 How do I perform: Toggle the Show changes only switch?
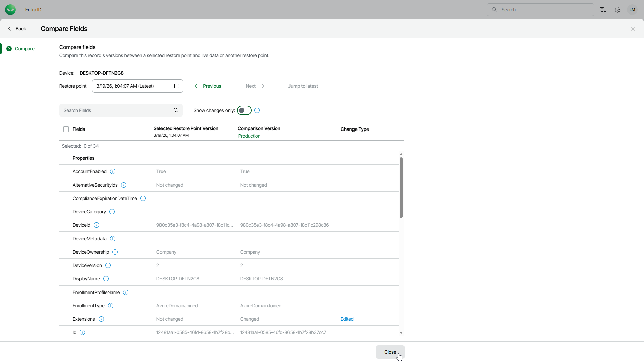[x=244, y=110]
